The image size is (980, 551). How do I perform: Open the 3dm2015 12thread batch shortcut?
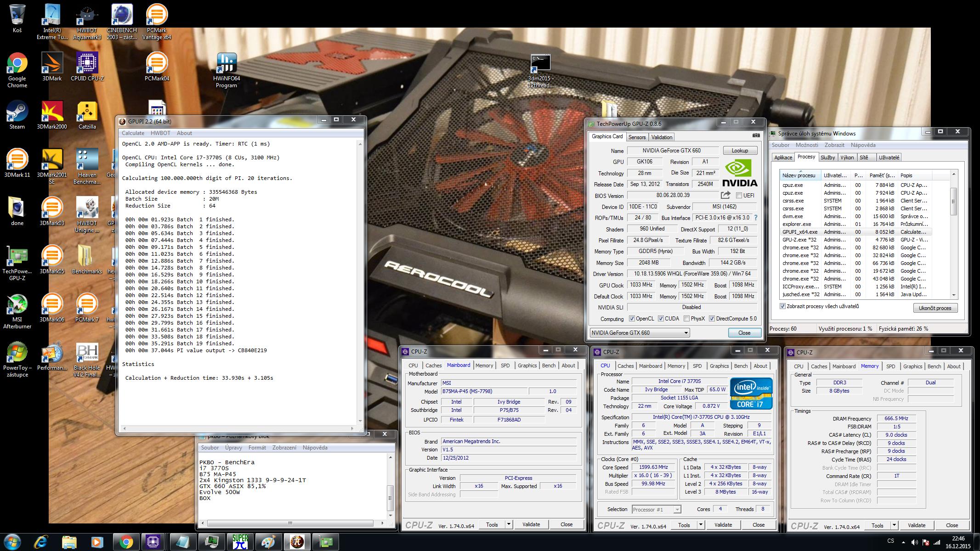(540, 71)
